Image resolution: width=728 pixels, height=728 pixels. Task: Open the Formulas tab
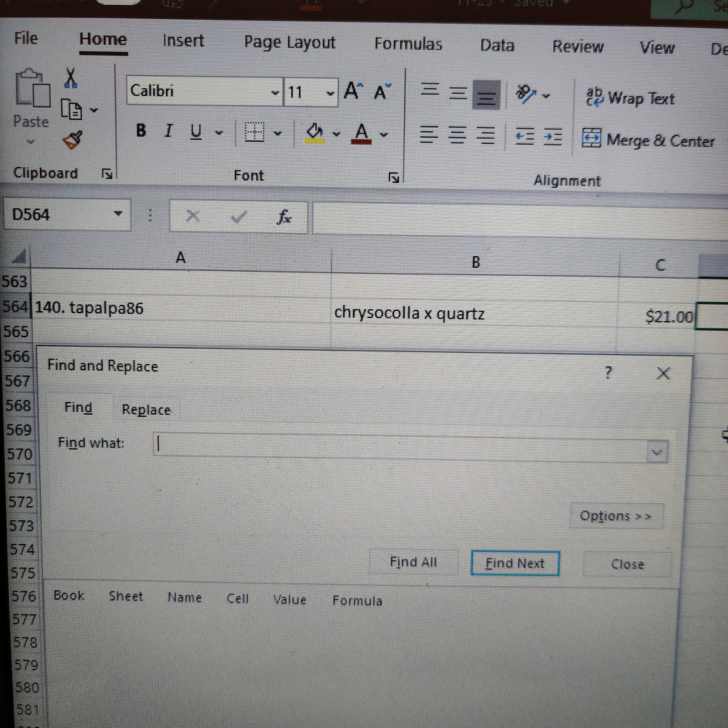pyautogui.click(x=408, y=44)
